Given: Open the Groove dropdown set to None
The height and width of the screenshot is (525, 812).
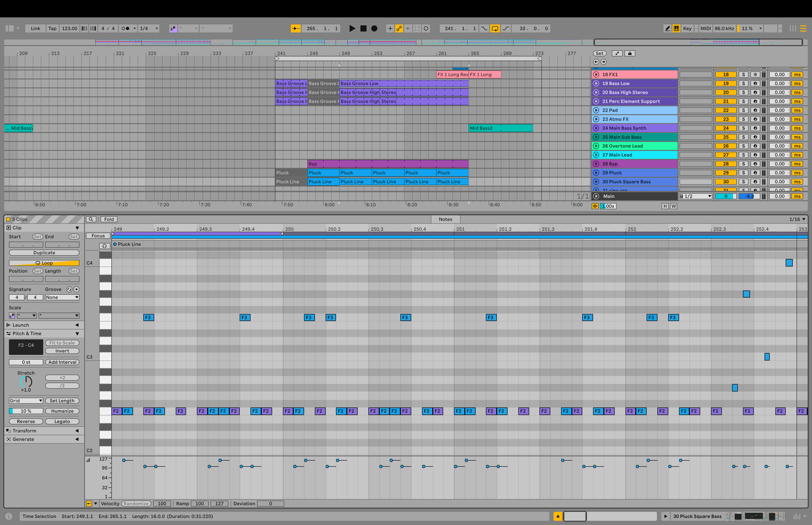Looking at the screenshot, I should click(x=62, y=297).
